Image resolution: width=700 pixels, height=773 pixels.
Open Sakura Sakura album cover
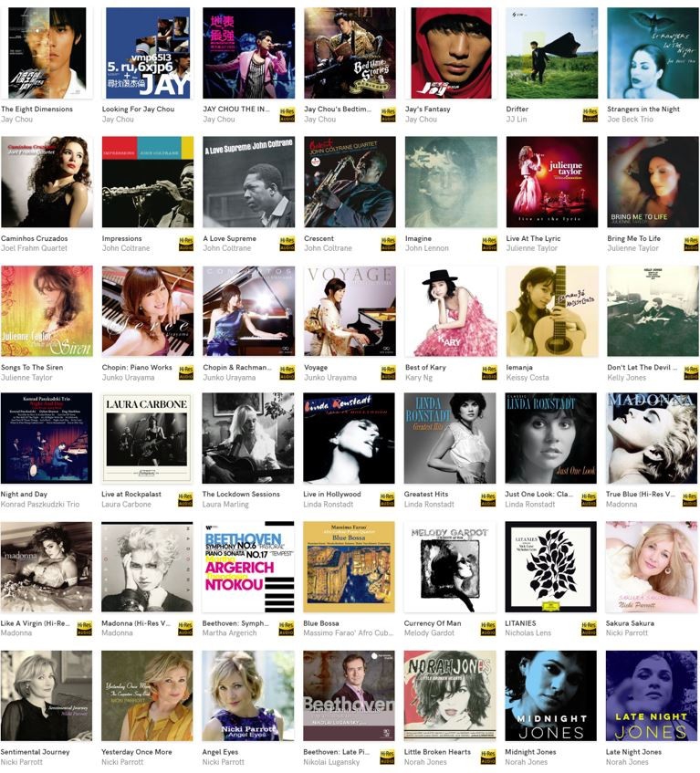click(x=652, y=567)
